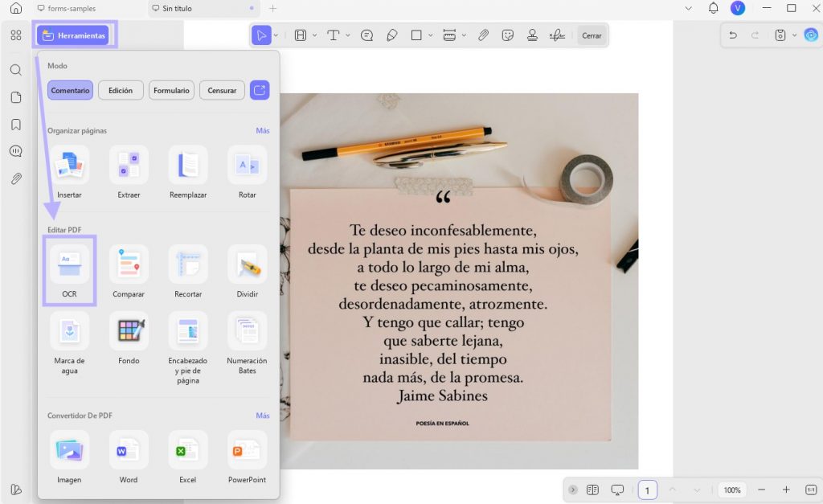This screenshot has width=823, height=504.
Task: Open the stamp tool
Action: 532,35
